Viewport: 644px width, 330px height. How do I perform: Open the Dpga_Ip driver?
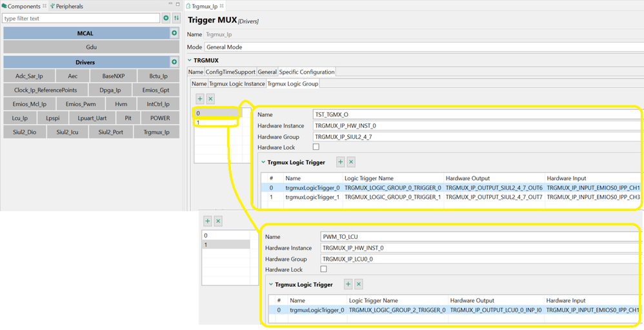click(110, 90)
